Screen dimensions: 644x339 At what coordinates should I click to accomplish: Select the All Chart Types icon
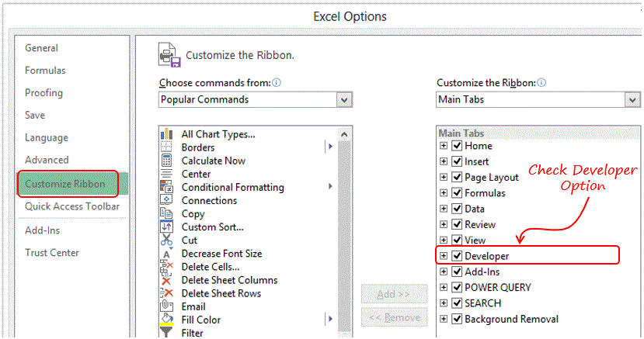click(166, 134)
